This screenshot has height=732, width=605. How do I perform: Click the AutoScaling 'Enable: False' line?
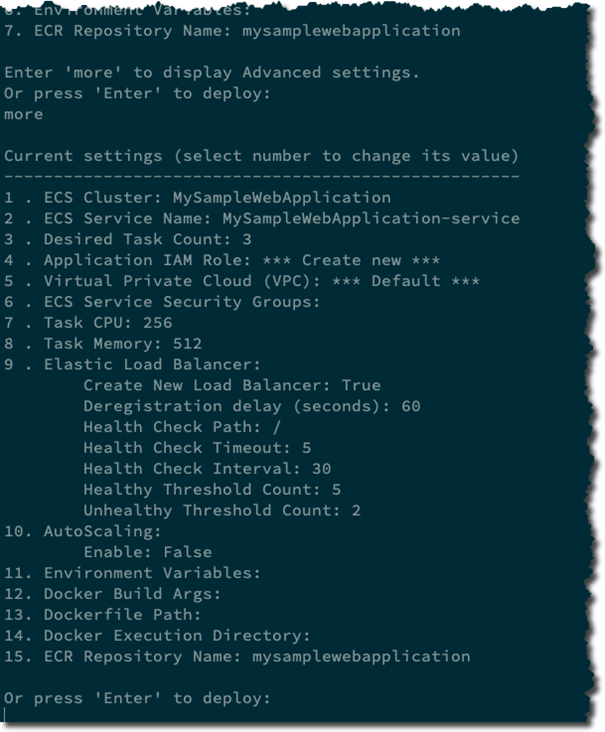[x=147, y=552]
